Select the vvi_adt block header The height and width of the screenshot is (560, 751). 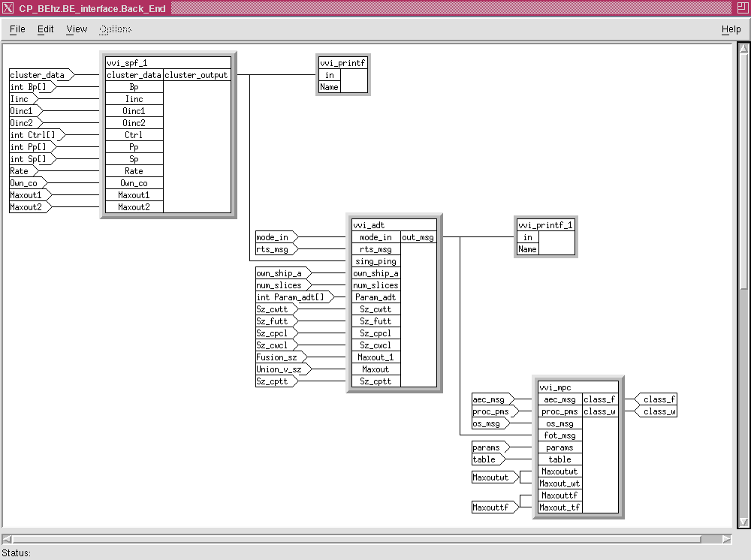click(x=394, y=225)
